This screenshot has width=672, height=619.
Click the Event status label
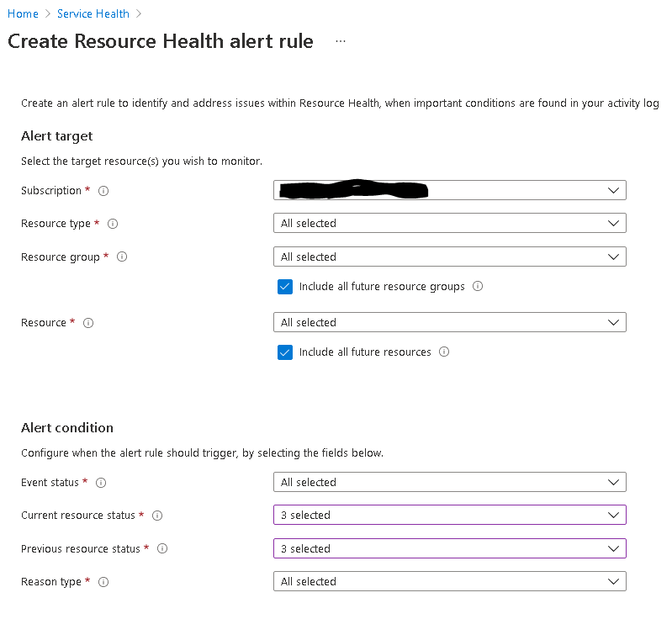click(50, 483)
